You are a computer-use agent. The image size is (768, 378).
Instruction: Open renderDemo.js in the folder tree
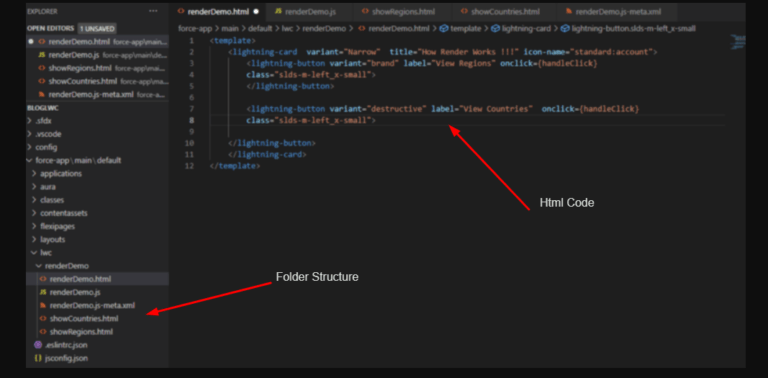tap(97, 292)
